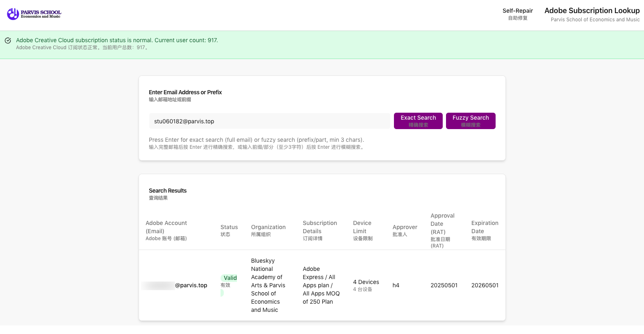Screen dimensions: 644x334
Task: Click the Approval Date (RAT) column header
Action: tap(442, 230)
